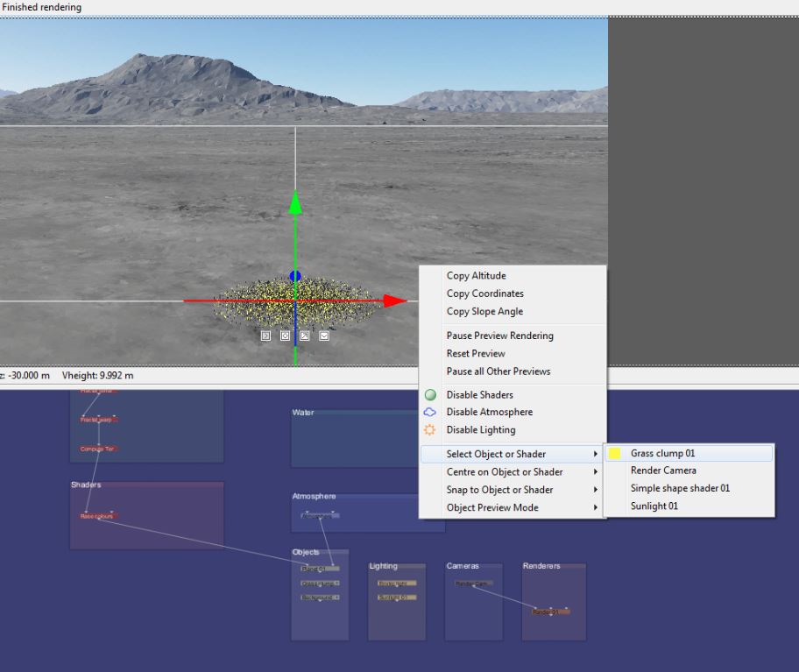Toggle Disable Atmosphere menu entry
799x672 pixels.
pyautogui.click(x=513, y=412)
